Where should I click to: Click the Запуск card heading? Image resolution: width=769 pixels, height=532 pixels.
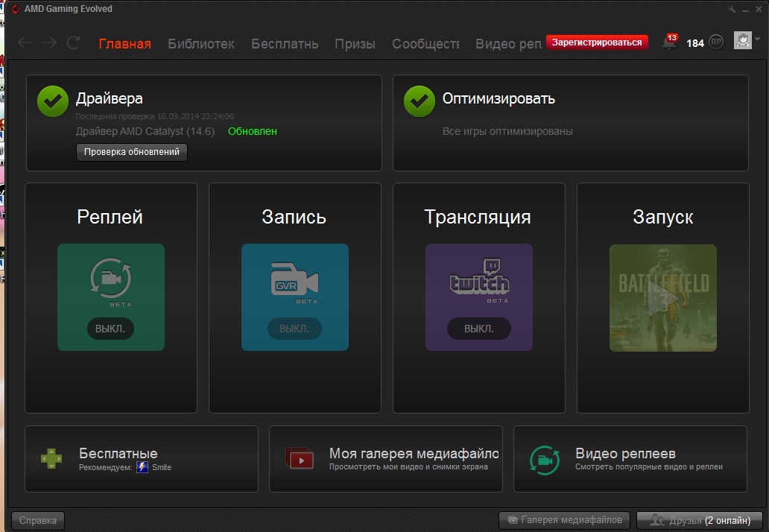[x=663, y=217]
